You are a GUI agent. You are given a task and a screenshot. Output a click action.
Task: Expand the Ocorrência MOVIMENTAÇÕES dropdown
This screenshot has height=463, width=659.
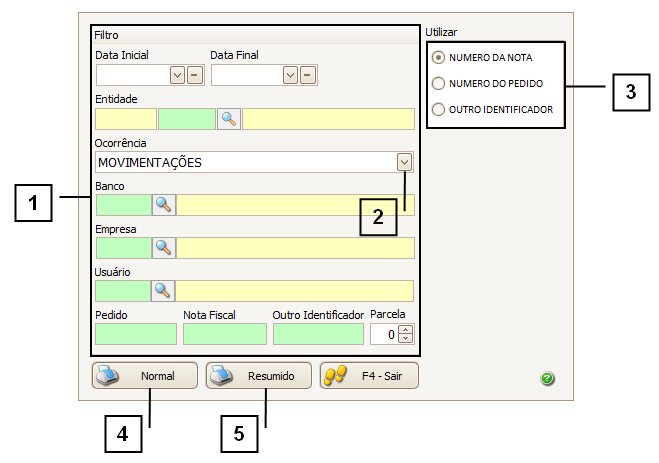pyautogui.click(x=404, y=162)
